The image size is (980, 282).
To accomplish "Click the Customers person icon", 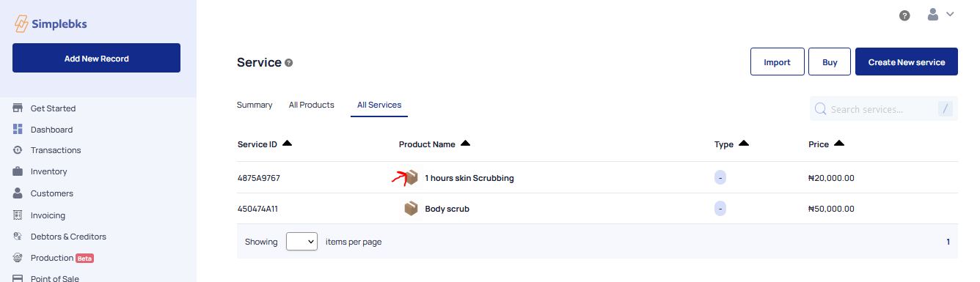I will [x=18, y=193].
